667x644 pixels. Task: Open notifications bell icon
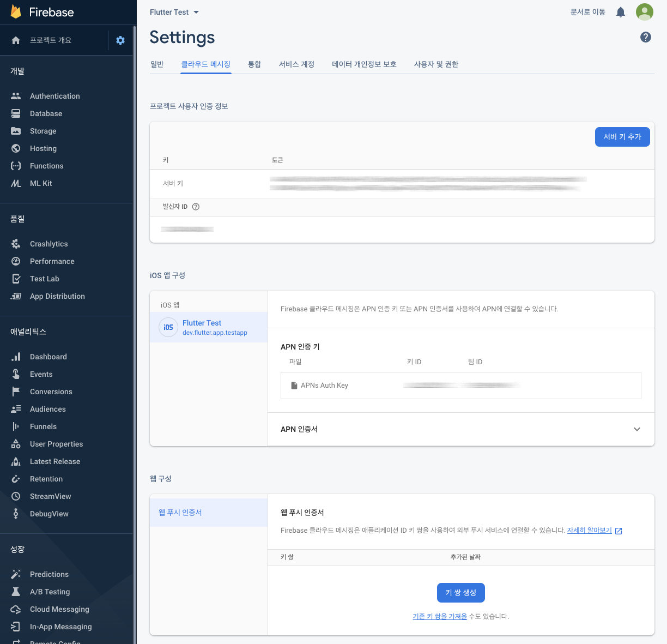click(x=621, y=12)
